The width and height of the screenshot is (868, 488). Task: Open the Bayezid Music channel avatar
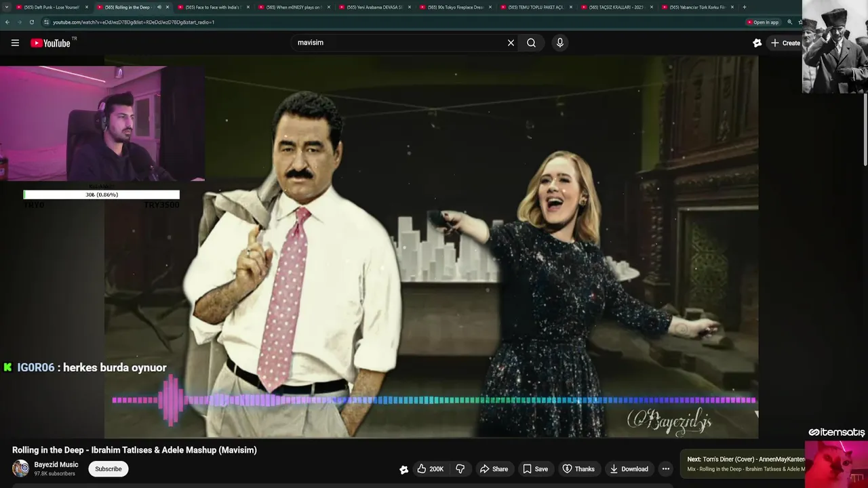[21, 468]
